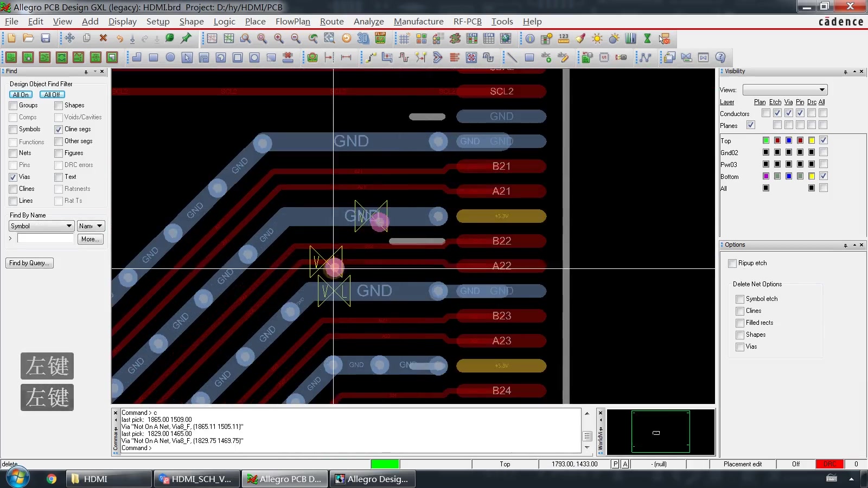
Task: Open the File menu
Action: pyautogui.click(x=11, y=21)
